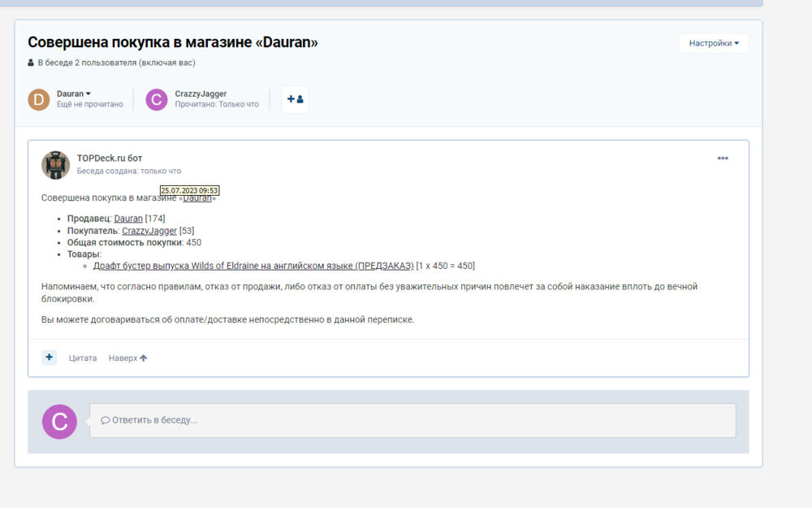Click Прочитано: Только что status under CrazzyJagger
This screenshot has height=508, width=812.
pyautogui.click(x=217, y=104)
